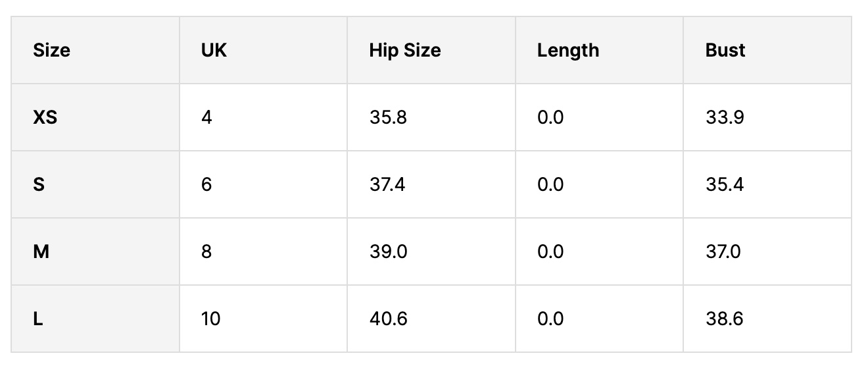Viewport: 868px width, 366px height.
Task: Select bust value 37.0
Action: click(723, 252)
